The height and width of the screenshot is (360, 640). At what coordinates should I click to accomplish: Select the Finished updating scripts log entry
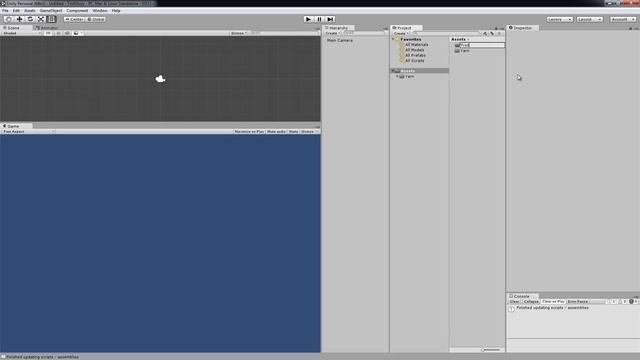(573, 308)
